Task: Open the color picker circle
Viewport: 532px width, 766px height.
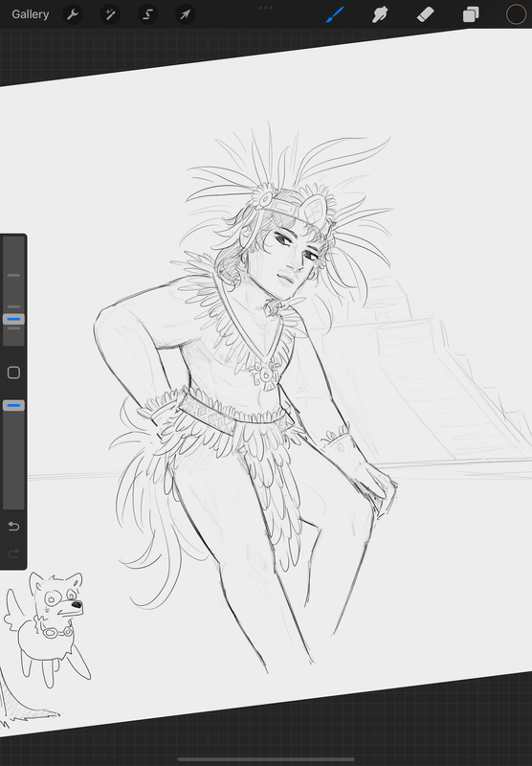Action: [516, 14]
